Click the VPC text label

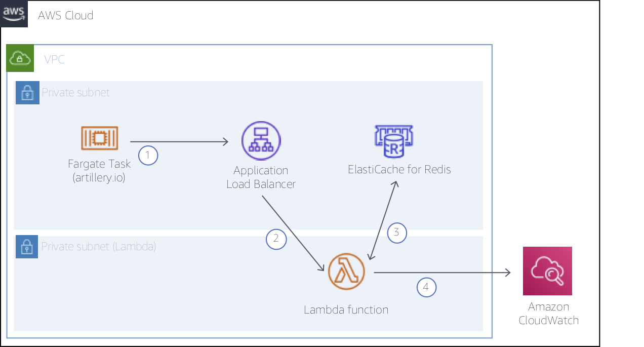point(54,59)
